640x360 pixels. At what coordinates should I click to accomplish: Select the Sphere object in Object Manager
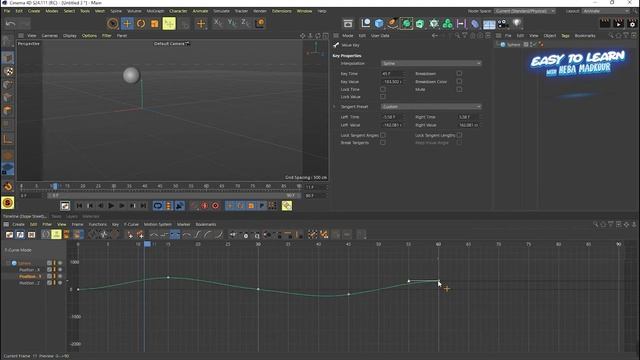pos(513,44)
